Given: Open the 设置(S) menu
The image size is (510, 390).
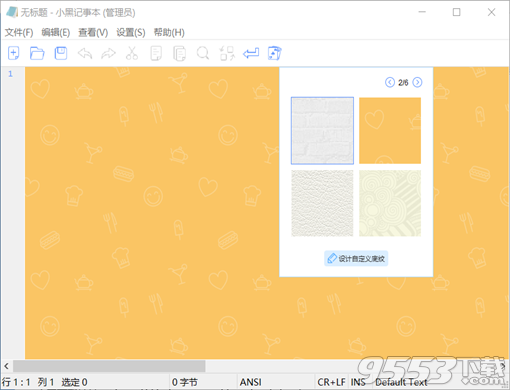Looking at the screenshot, I should 131,32.
